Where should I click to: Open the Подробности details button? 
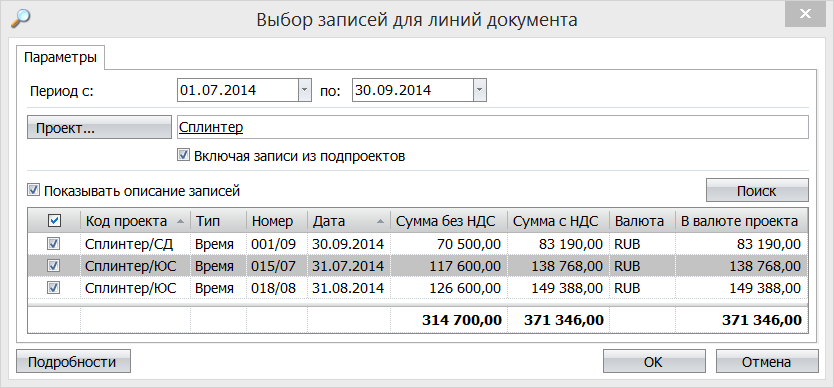73,362
